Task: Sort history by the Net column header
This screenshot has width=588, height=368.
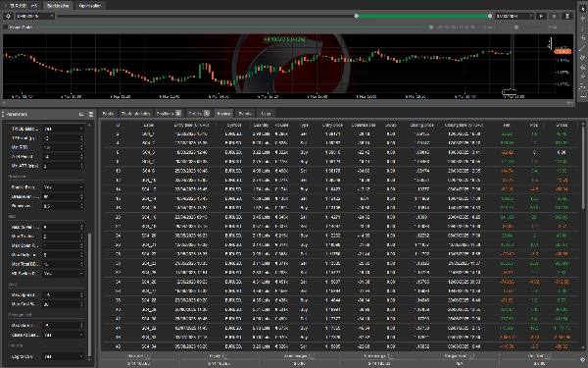Action: (507, 125)
